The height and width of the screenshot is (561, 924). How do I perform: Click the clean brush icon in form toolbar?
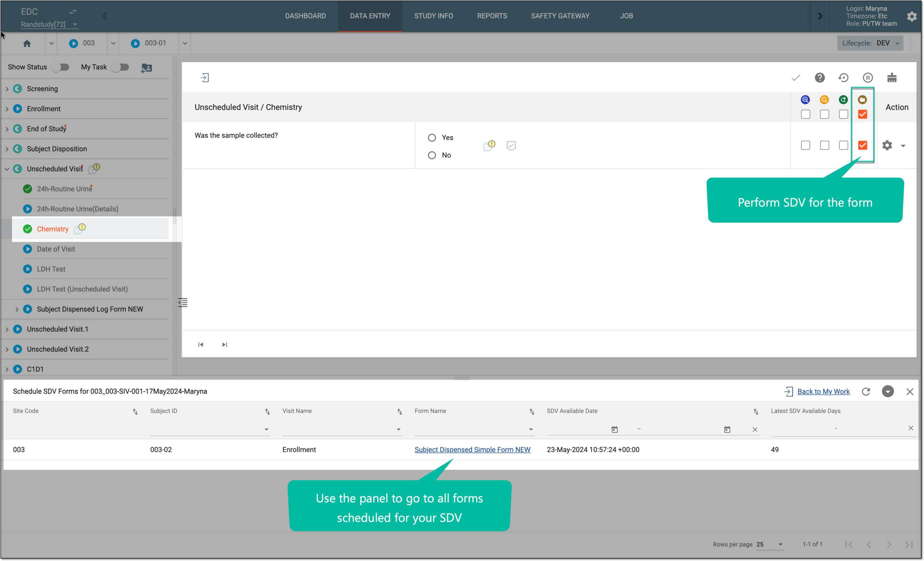coord(892,78)
